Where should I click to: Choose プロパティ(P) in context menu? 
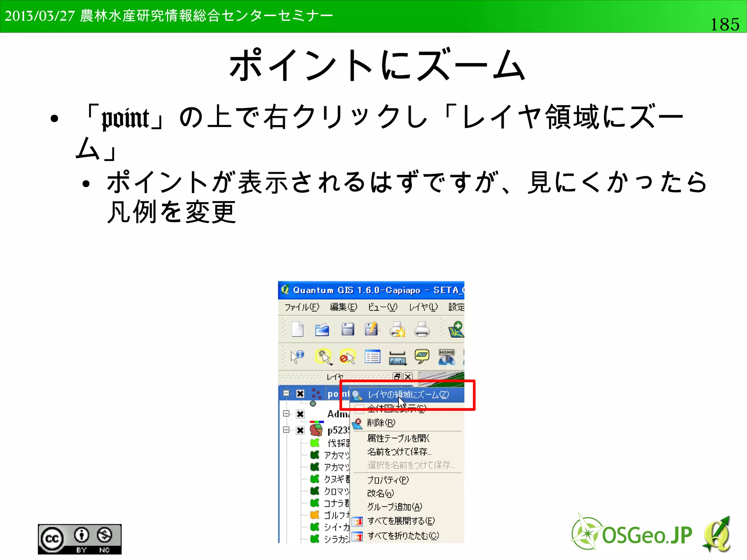coord(407,480)
